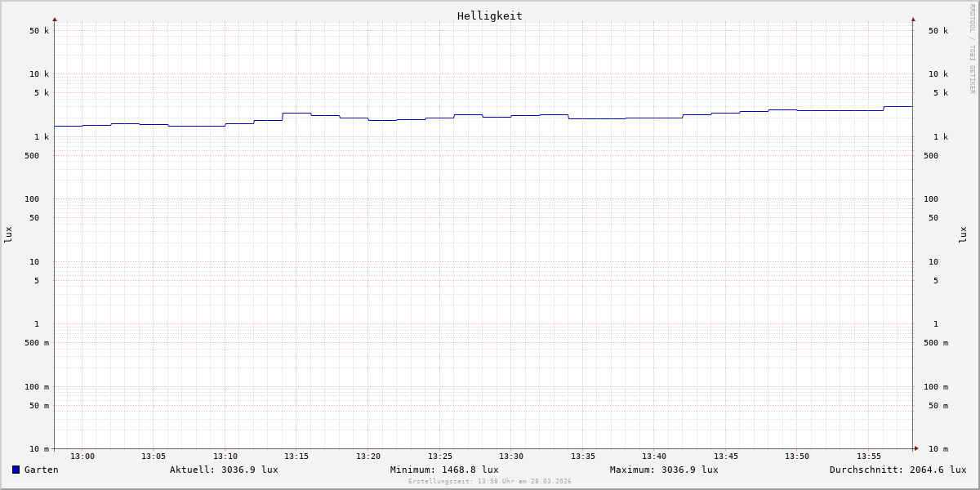The image size is (980, 490).
Task: Click the 13:30 time axis label
Action: click(x=511, y=457)
